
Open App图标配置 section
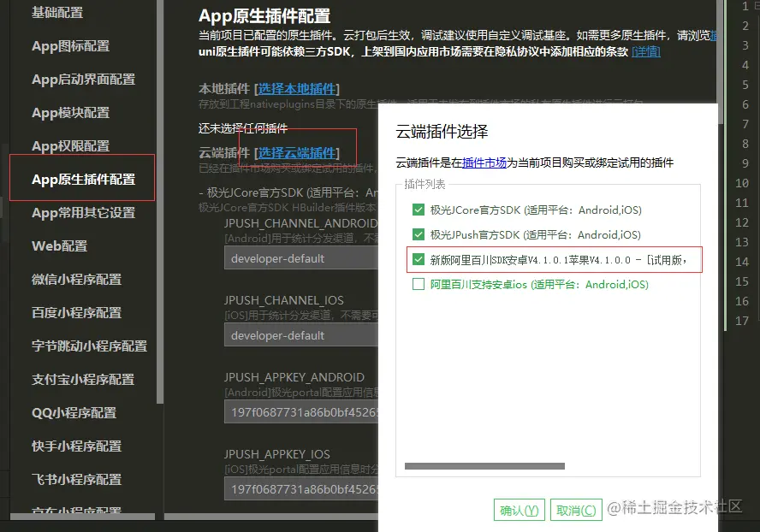tap(70, 46)
